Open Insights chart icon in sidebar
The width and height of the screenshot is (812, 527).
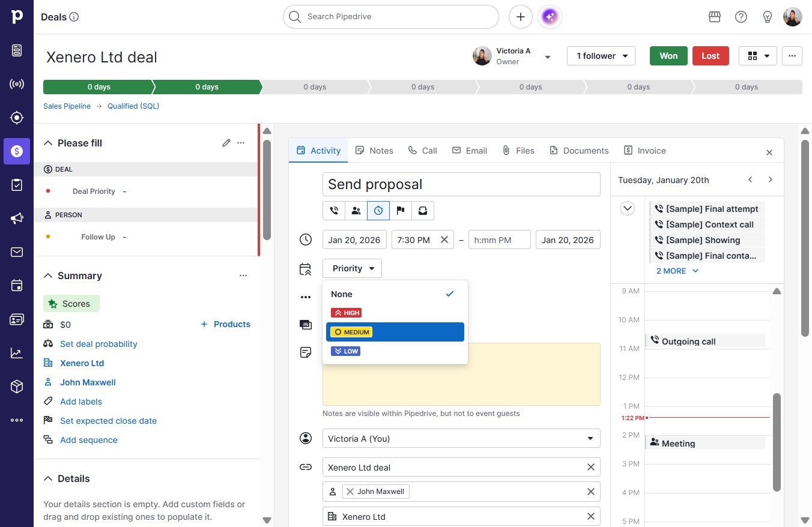tap(17, 353)
